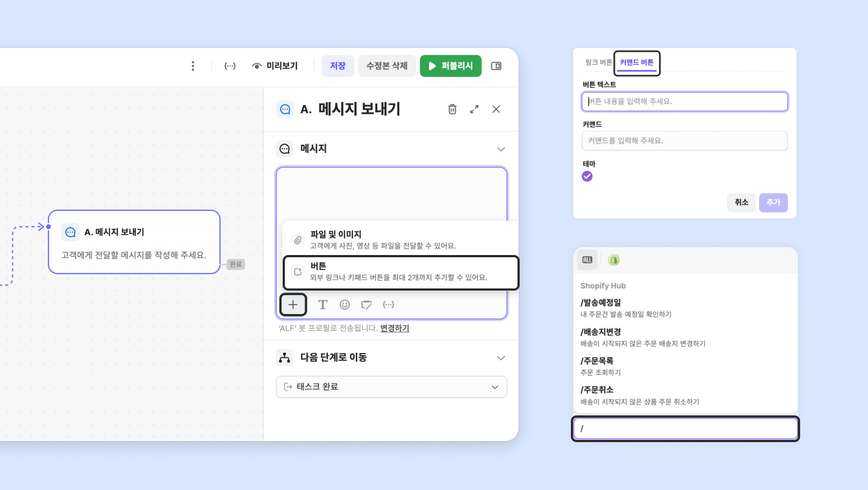Insert variable with editor braces icon
This screenshot has width=868, height=490.
click(x=388, y=305)
